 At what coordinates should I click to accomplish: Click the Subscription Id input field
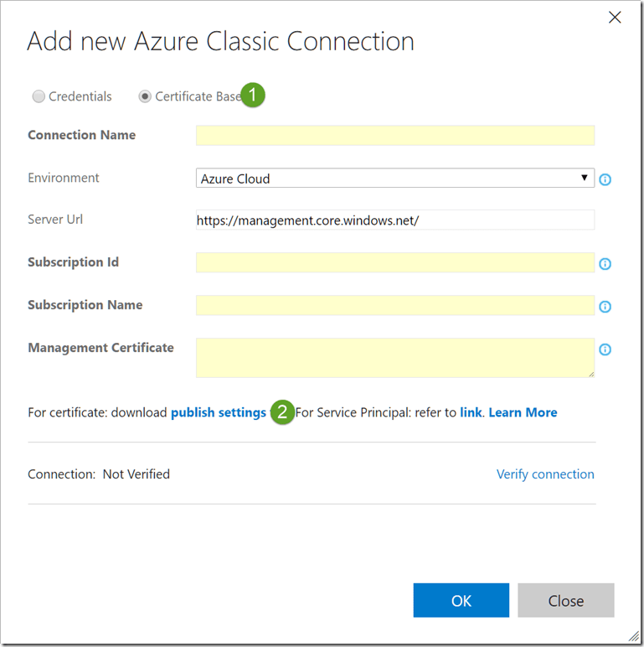pyautogui.click(x=394, y=263)
